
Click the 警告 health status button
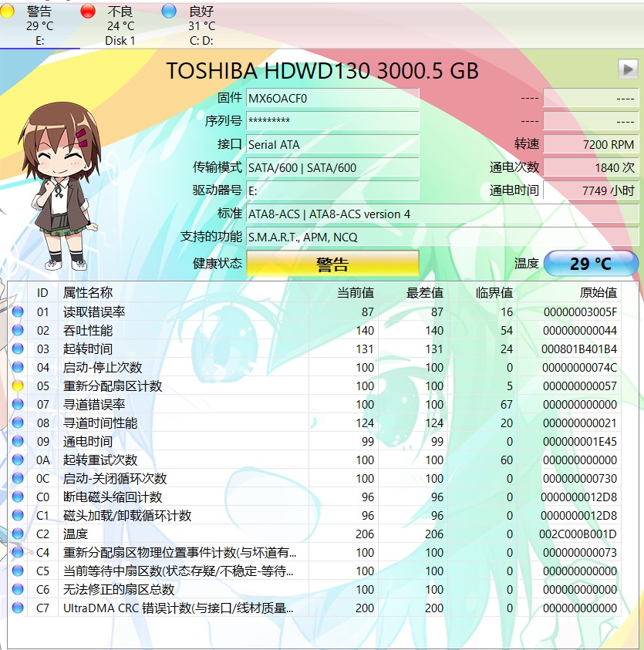[x=332, y=264]
